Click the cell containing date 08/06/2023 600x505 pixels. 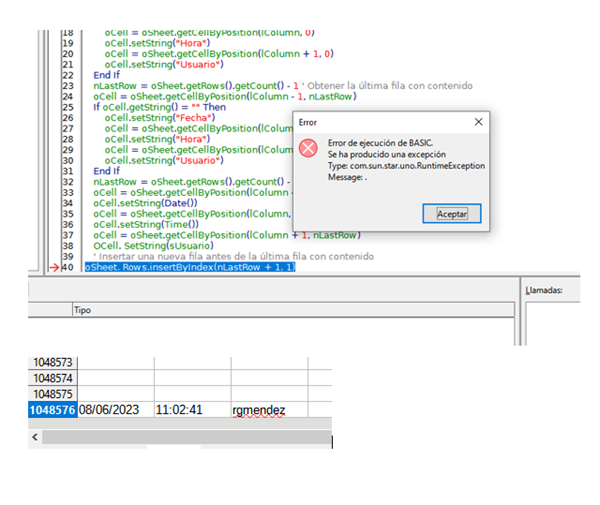(114, 409)
